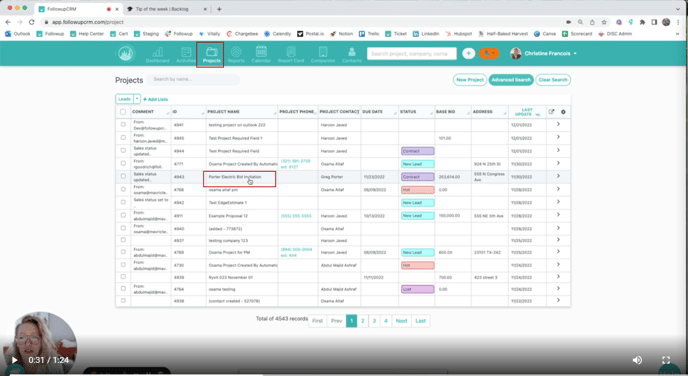Viewport: 688px width, 376px height.
Task: Select checkbox for Porter Electric Bid row
Action: click(123, 176)
